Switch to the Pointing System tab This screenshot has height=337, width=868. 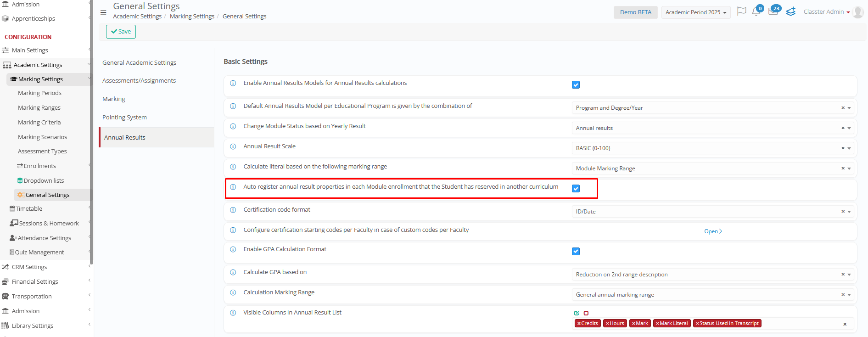click(124, 118)
